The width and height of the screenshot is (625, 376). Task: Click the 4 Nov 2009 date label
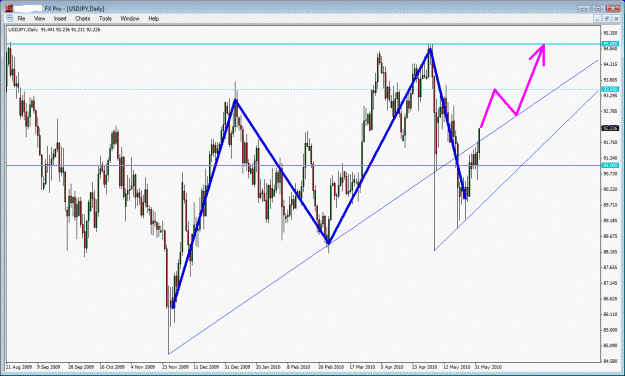point(143,367)
